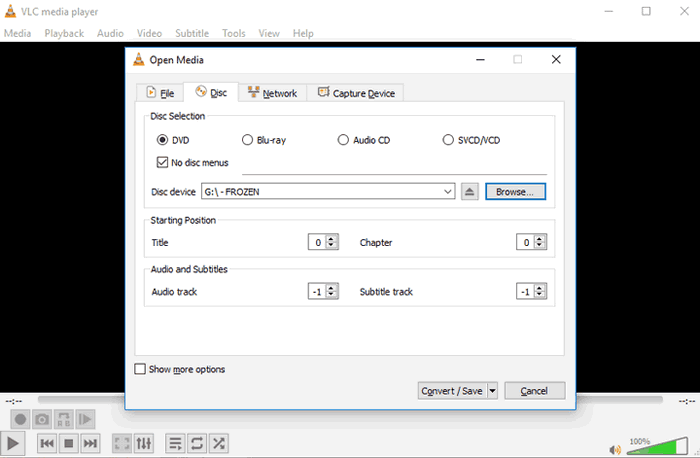Skip to next media track
The height and width of the screenshot is (458, 700).
point(90,443)
